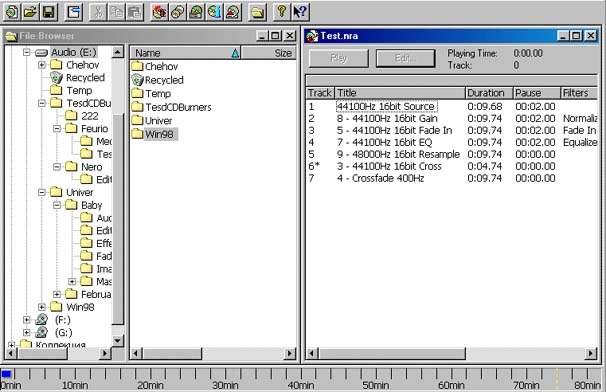Open compilation info properties icon
This screenshot has height=392, width=606.
(73, 12)
